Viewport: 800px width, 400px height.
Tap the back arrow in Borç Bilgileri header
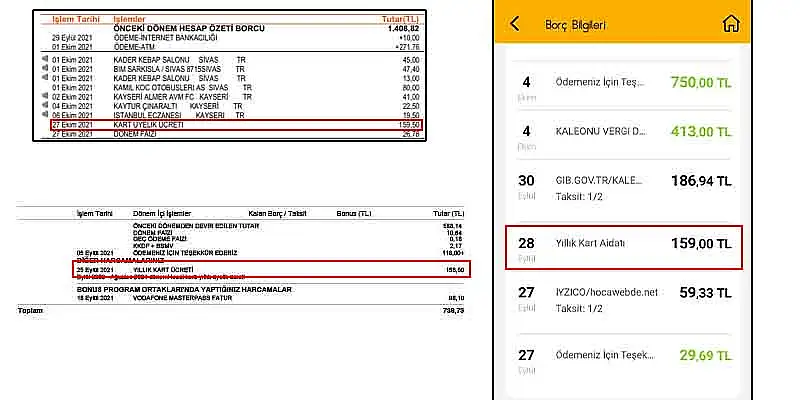(x=515, y=24)
